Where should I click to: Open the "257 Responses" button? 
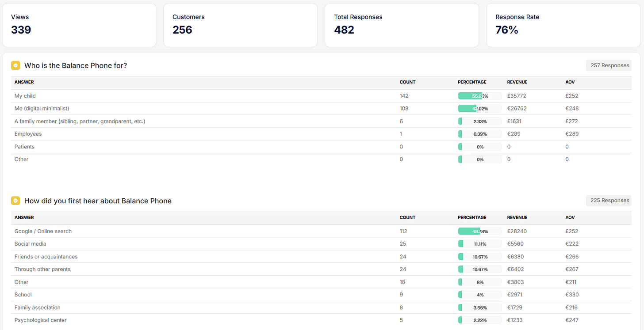[x=609, y=65]
